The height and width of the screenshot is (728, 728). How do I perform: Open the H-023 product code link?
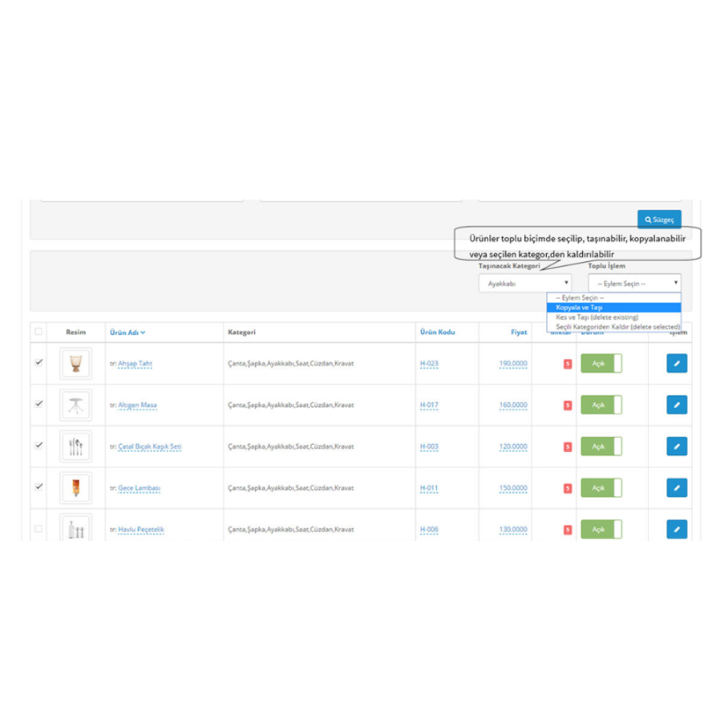tap(429, 363)
